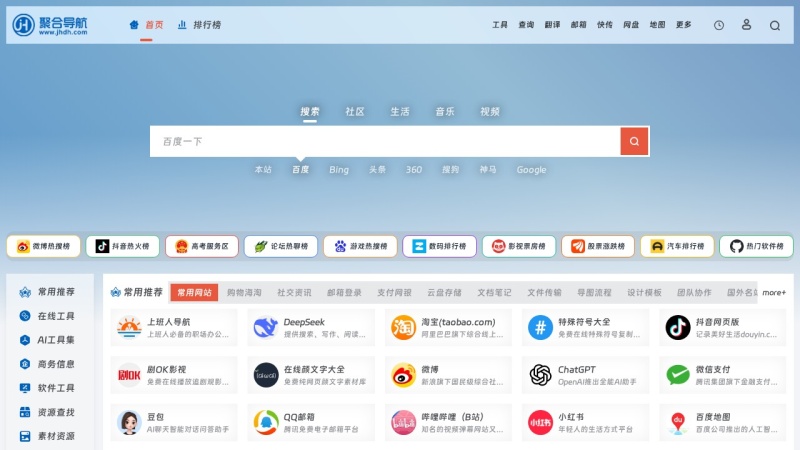Open the 热门软件榜 shortcut button

[x=756, y=246]
